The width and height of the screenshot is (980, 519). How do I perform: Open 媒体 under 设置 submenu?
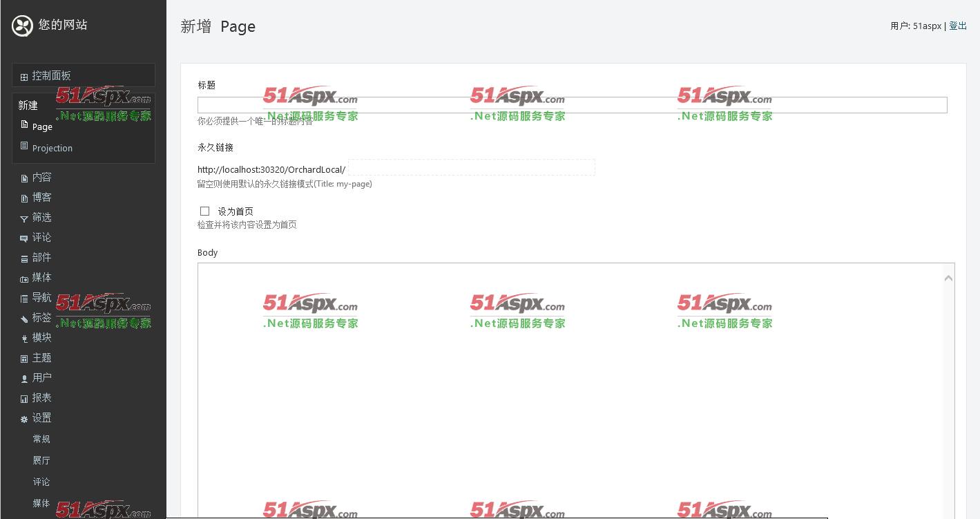click(41, 504)
